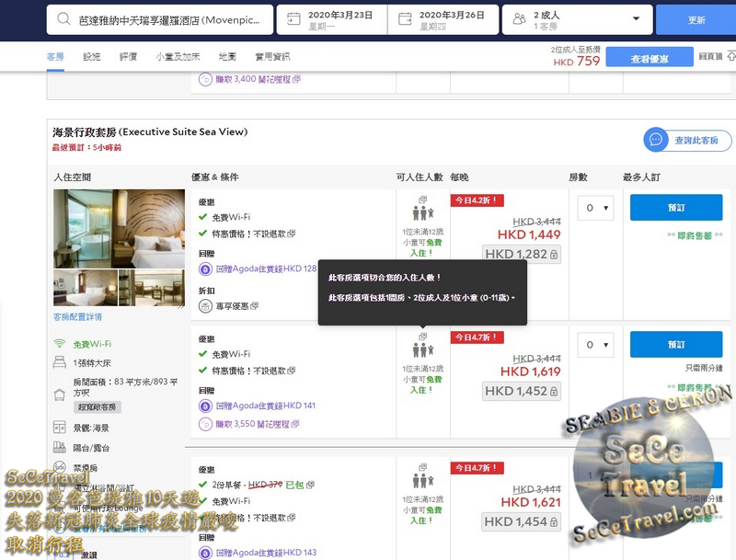Screen dimensions: 736x560
Task: Click the 最近預訂：5小時前 notice
Action: (86, 147)
